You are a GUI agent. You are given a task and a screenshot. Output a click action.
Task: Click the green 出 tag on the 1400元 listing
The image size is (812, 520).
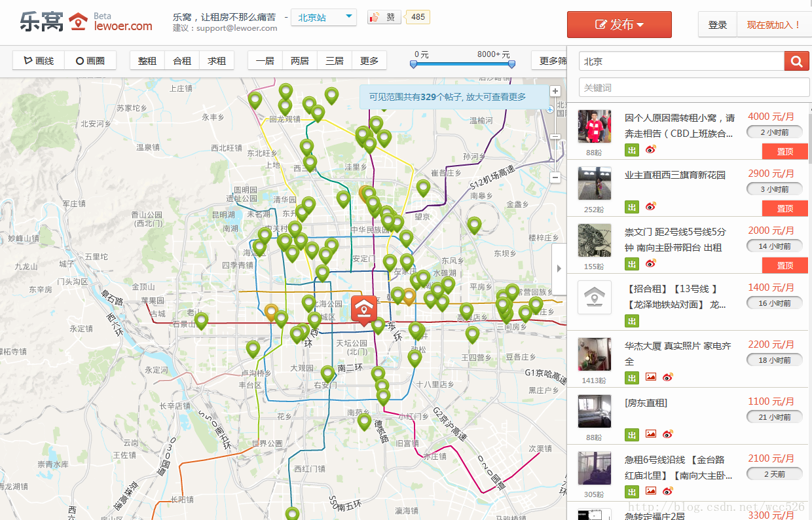(631, 321)
